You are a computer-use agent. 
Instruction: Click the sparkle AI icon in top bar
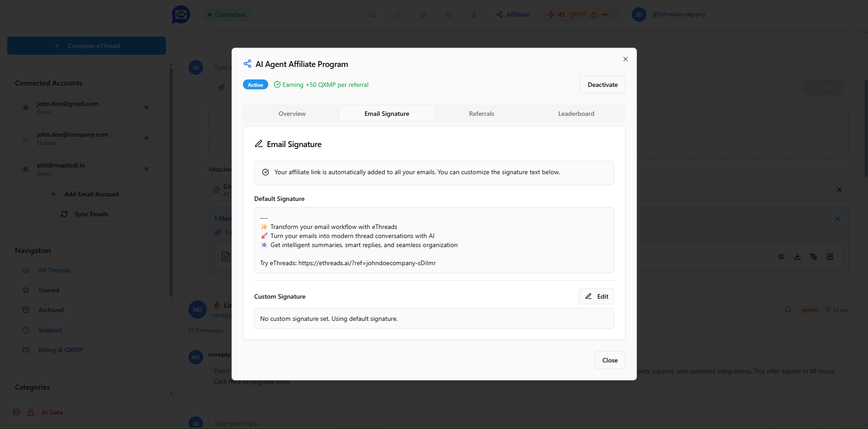(423, 14)
